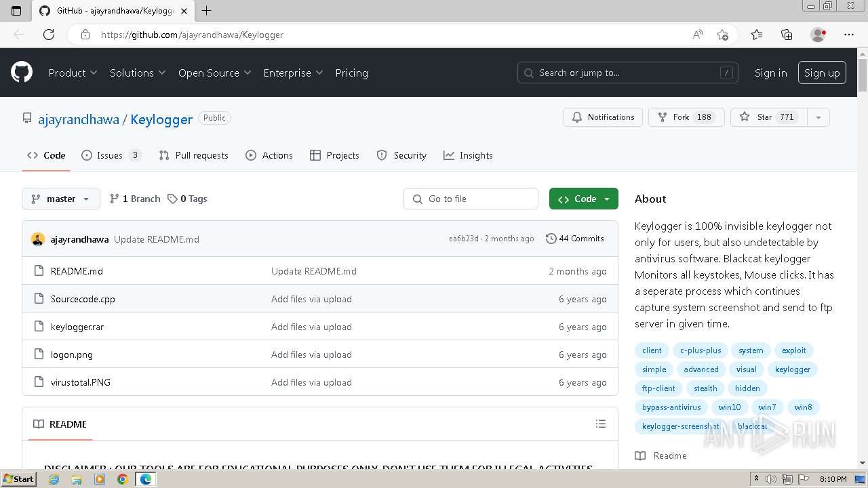The image size is (868, 488).
Task: Open virustotal.PNG file
Action: tap(81, 382)
